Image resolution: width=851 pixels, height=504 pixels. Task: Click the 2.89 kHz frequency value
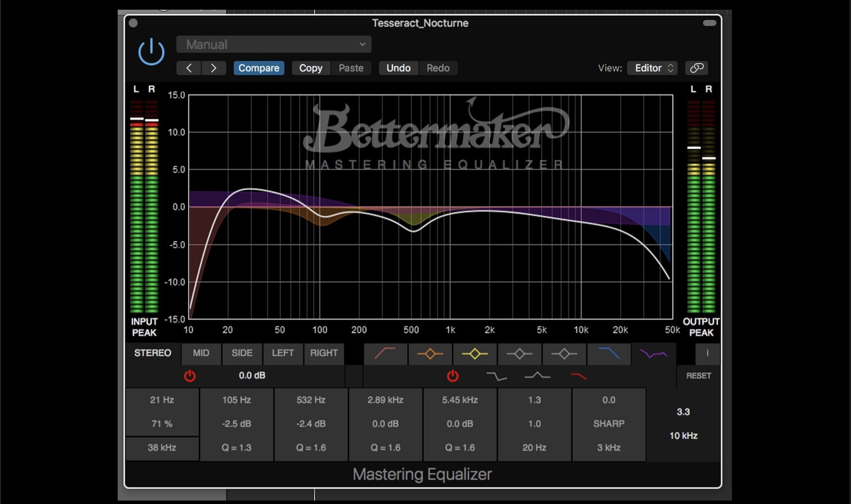point(385,400)
